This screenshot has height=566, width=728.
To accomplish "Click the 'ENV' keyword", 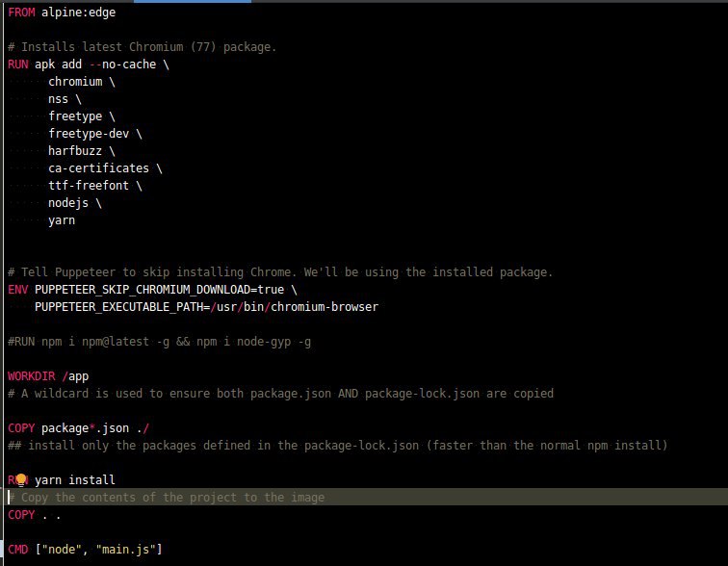I will [x=18, y=290].
